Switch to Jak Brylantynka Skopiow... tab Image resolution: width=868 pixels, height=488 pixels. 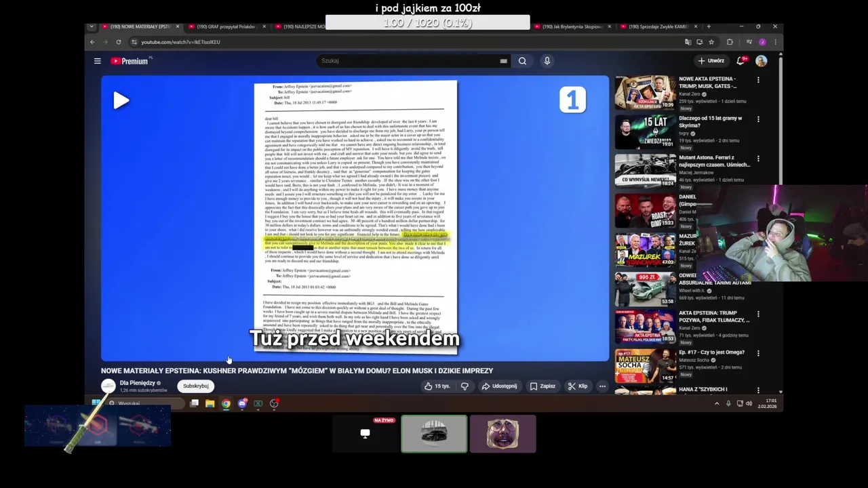(x=572, y=26)
